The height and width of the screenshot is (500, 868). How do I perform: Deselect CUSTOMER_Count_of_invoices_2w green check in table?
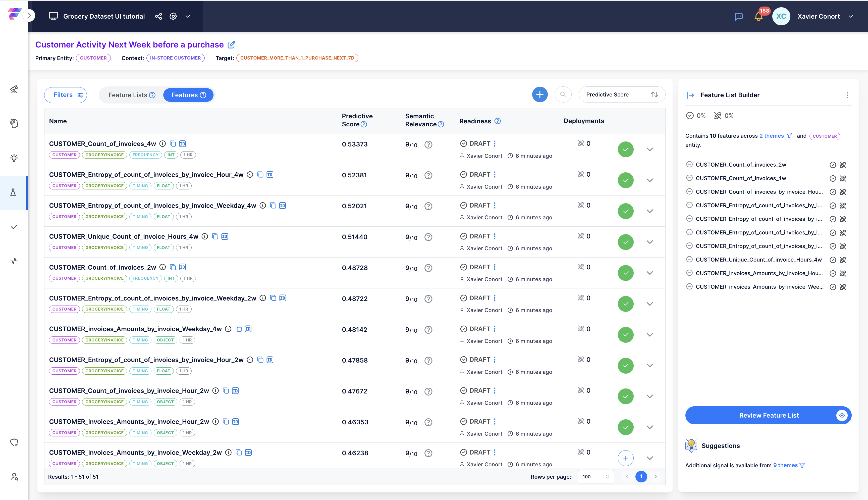[625, 273]
